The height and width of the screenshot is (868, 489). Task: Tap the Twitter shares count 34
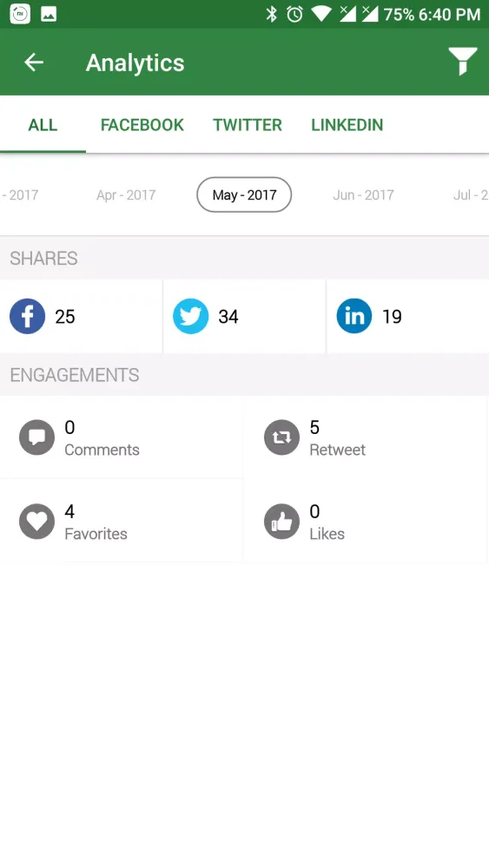click(228, 317)
